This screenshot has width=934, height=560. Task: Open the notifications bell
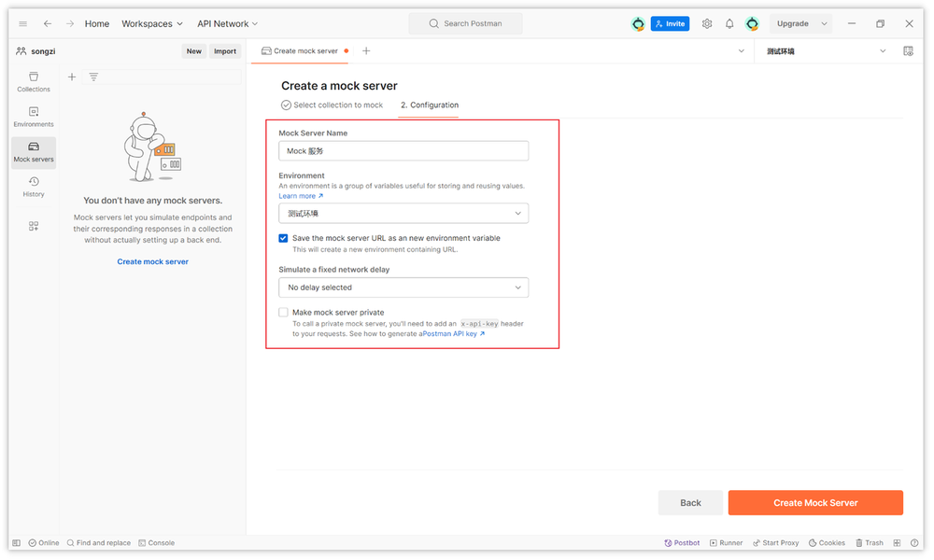click(729, 23)
